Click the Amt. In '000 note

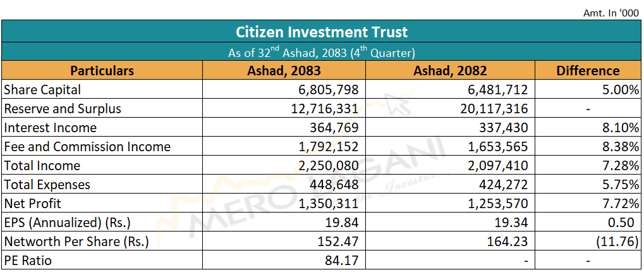click(x=611, y=13)
